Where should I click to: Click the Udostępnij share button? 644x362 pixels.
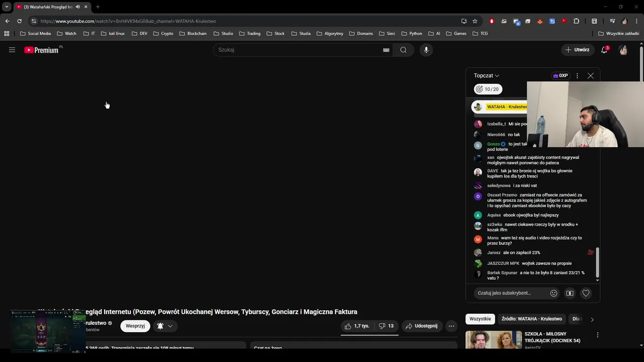422,326
